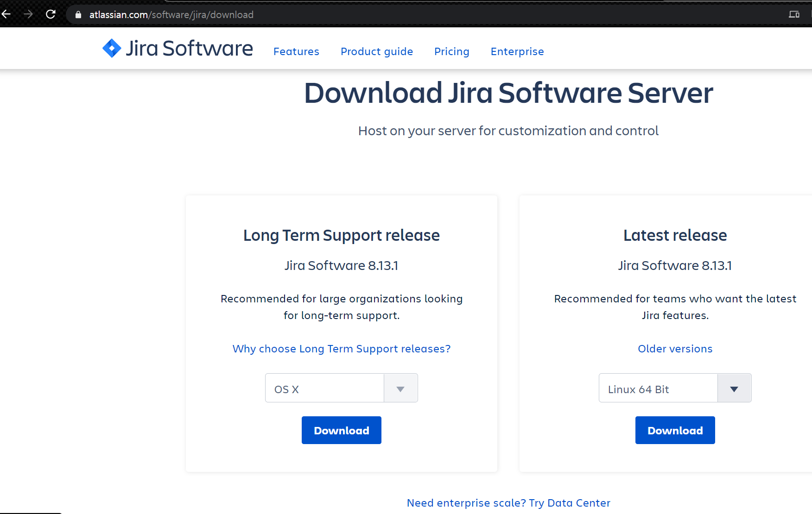Click the padlock site security icon

[x=78, y=15]
